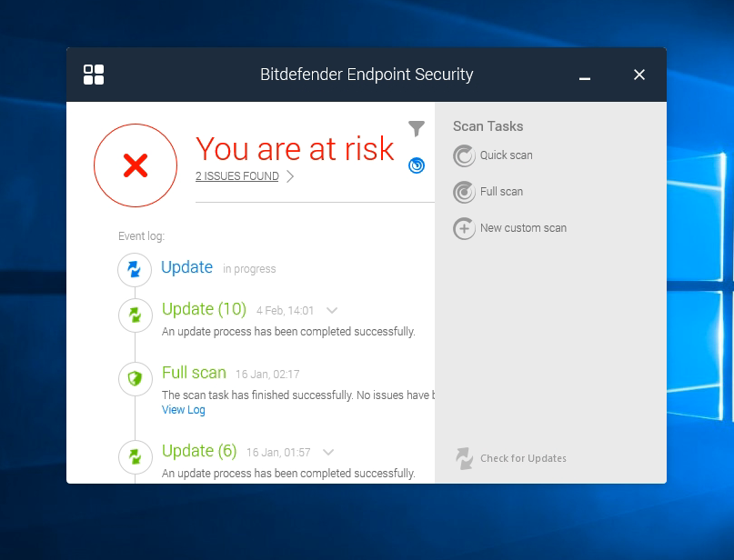
Task: Click the funnel filter icon
Action: coord(417,128)
